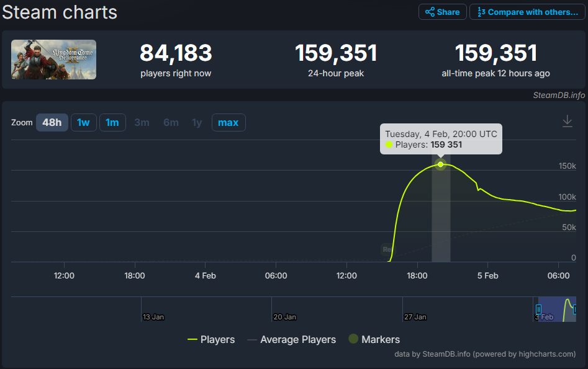Toggle Markers visibility in legend
Image resolution: width=588 pixels, height=369 pixels.
pos(374,339)
